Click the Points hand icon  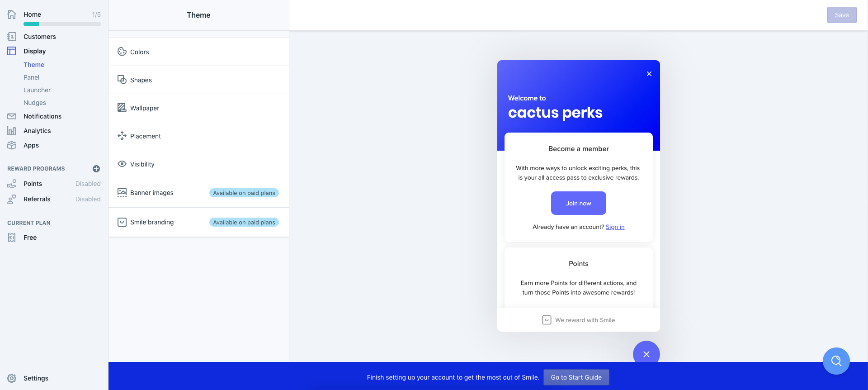pos(12,184)
